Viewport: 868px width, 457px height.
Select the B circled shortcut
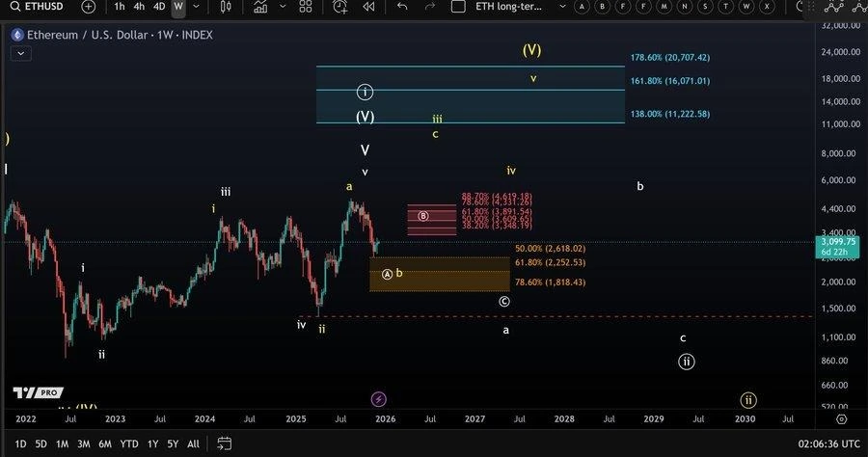point(602,7)
